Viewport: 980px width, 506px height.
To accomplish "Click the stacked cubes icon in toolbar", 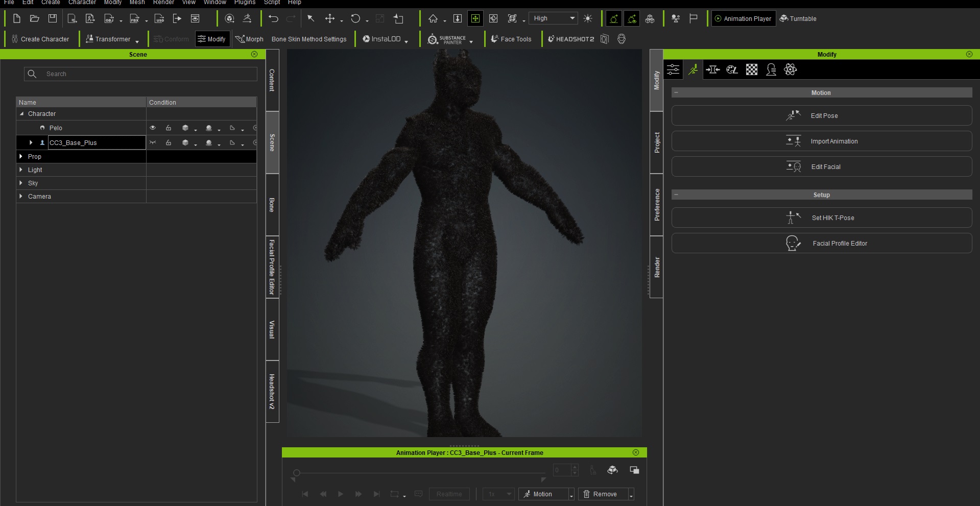I will pos(650,19).
